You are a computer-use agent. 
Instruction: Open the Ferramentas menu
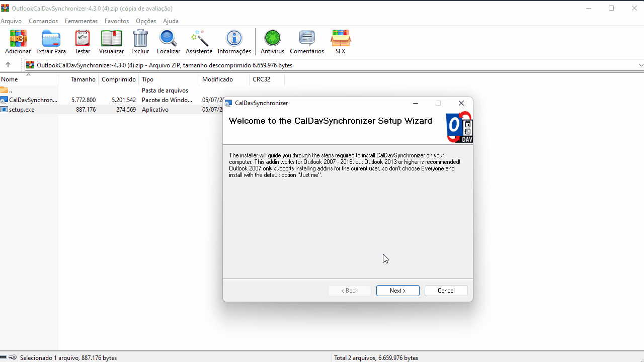pos(81,21)
